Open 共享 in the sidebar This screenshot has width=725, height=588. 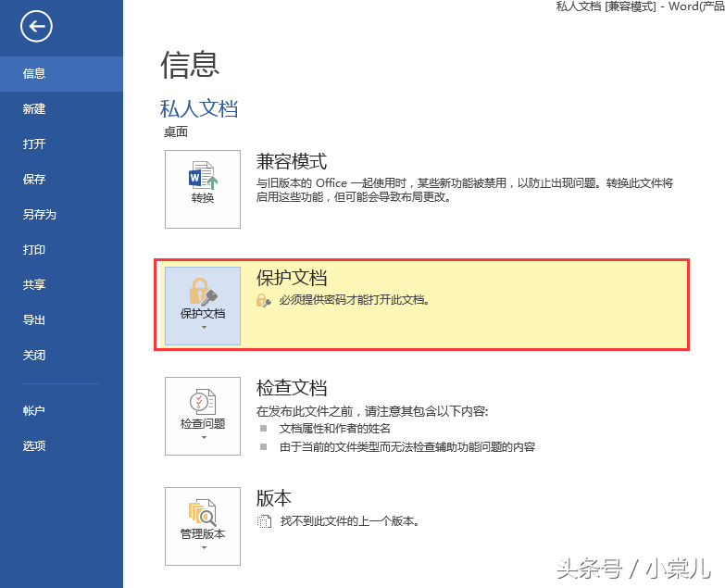(x=61, y=285)
